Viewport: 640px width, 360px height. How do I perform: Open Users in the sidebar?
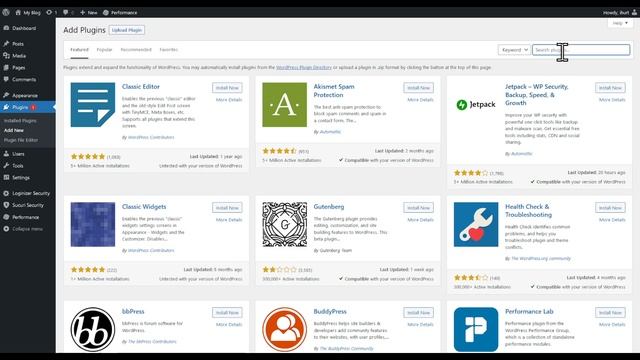click(18, 154)
